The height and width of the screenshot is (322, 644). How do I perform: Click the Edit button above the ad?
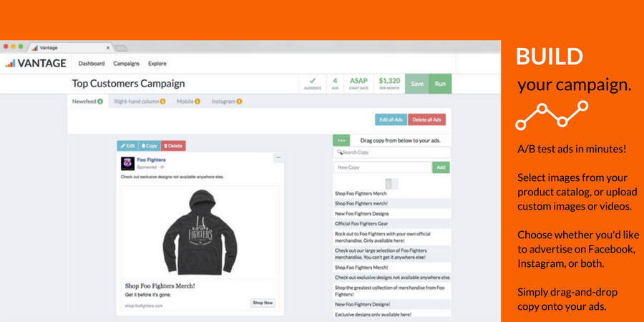click(x=128, y=146)
